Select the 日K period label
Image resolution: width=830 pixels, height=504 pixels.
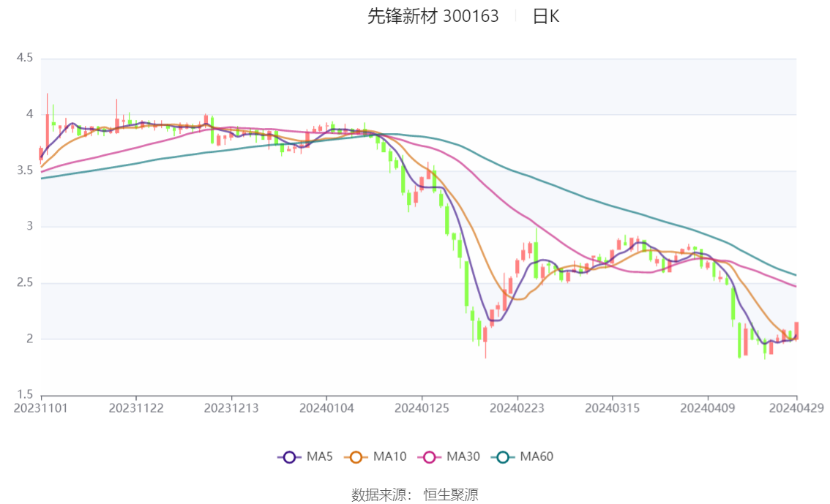[545, 16]
